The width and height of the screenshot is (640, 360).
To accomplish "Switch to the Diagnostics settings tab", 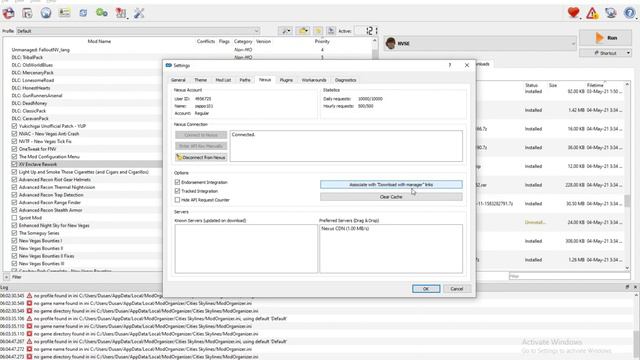I will pyautogui.click(x=345, y=80).
